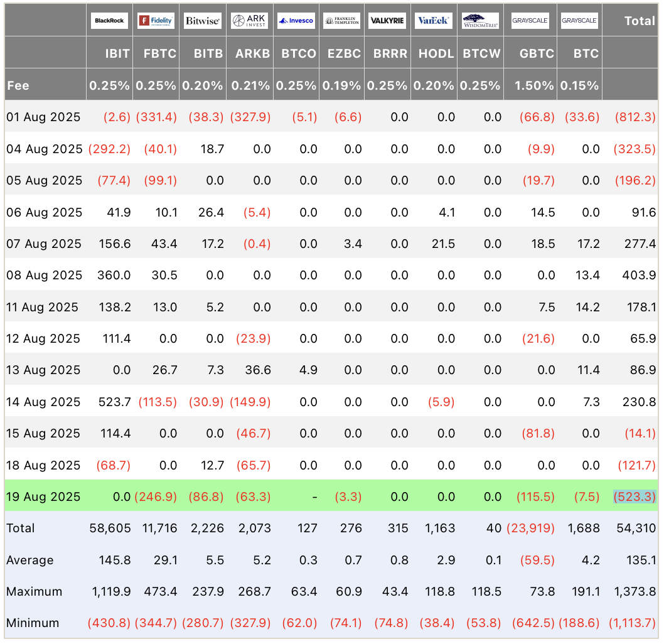Click the Fee row label
Image resolution: width=664 pixels, height=644 pixels.
pyautogui.click(x=18, y=85)
